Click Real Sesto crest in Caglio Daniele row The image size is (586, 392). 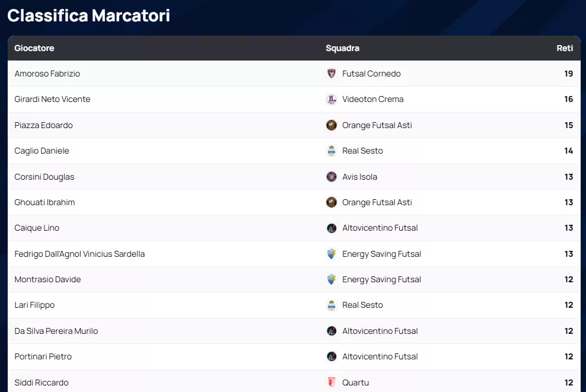pyautogui.click(x=332, y=151)
